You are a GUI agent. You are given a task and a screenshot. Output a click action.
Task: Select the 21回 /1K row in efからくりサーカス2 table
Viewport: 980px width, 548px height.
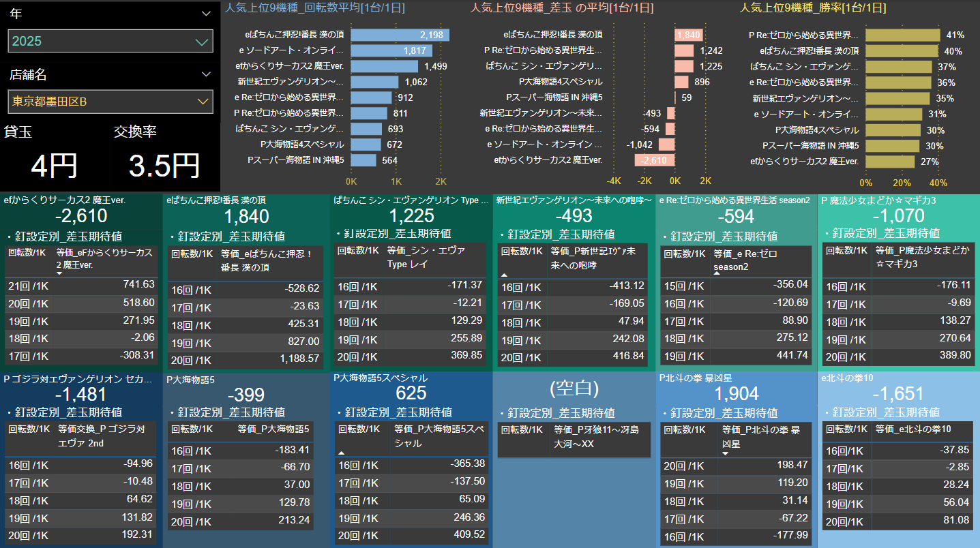tap(81, 285)
